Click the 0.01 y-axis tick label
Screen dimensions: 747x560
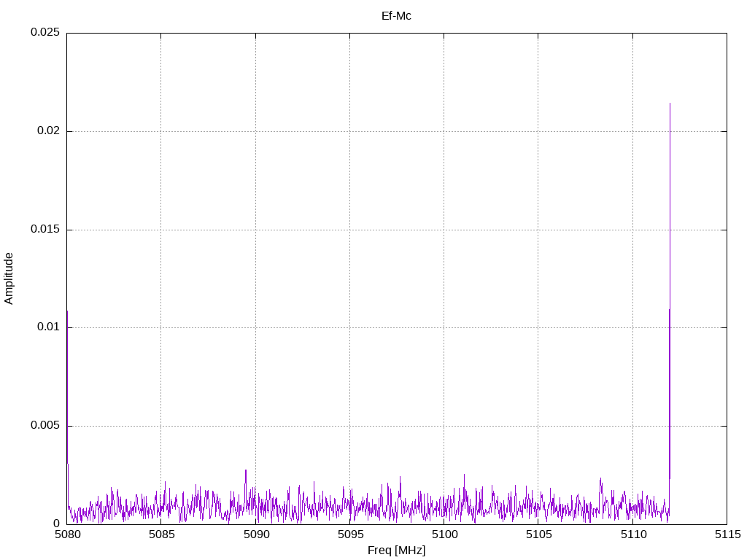[49, 327]
